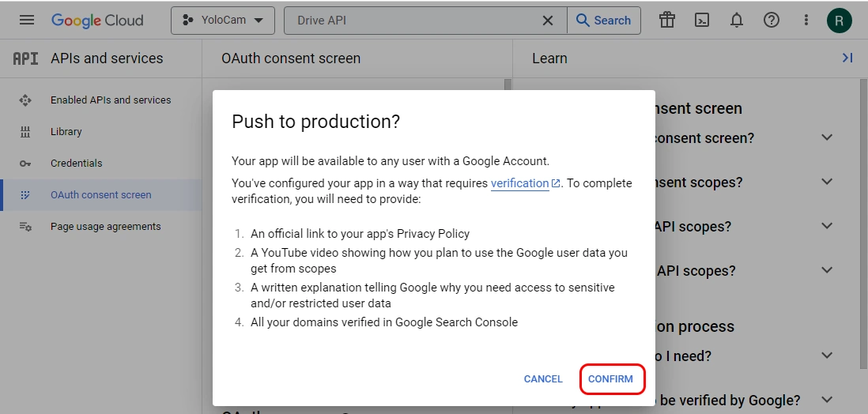Click the Learn panel vertical scrollbar
Image resolution: width=868 pixels, height=414 pixels.
click(x=863, y=224)
